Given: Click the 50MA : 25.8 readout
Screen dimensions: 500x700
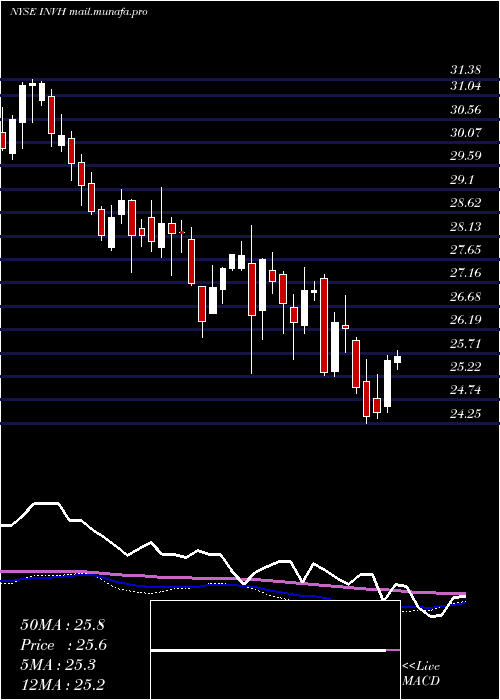Looking at the screenshot, I should tap(62, 625).
